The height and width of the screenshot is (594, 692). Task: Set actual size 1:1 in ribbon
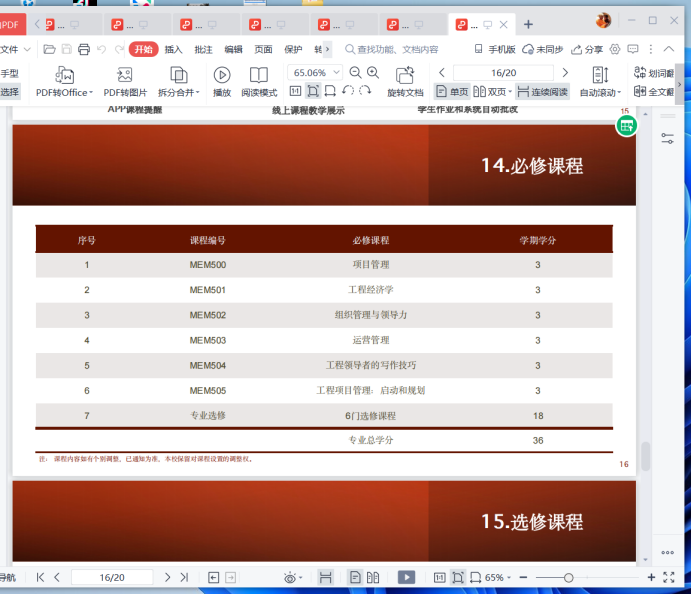coord(295,91)
